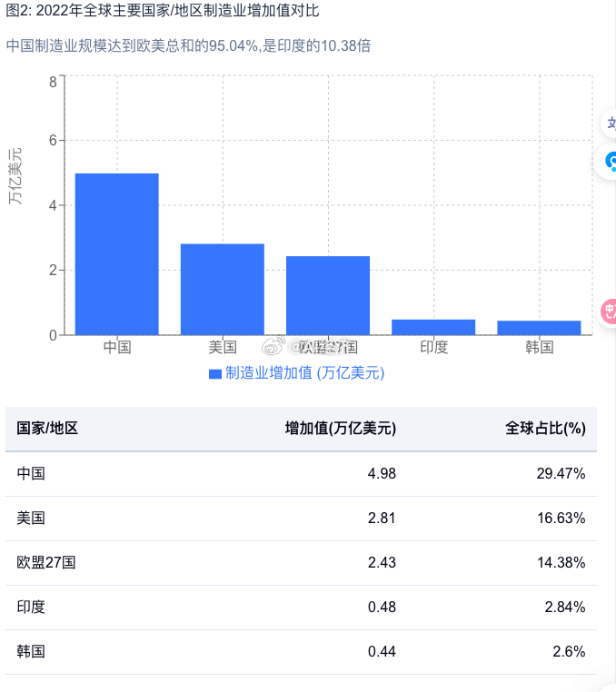
Task: Click the y-axis tick label 2
Action: pyautogui.click(x=53, y=270)
